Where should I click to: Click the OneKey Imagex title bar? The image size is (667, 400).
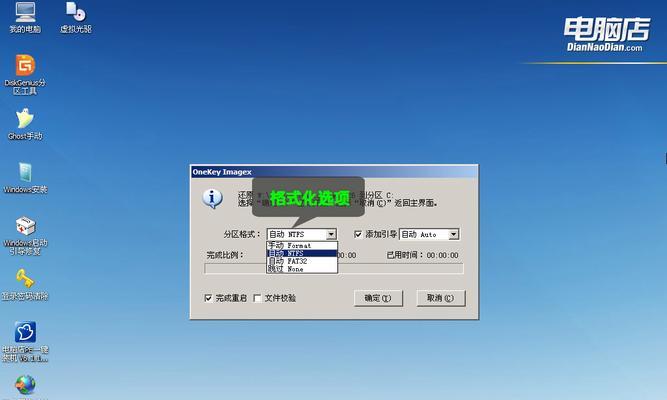(x=334, y=172)
